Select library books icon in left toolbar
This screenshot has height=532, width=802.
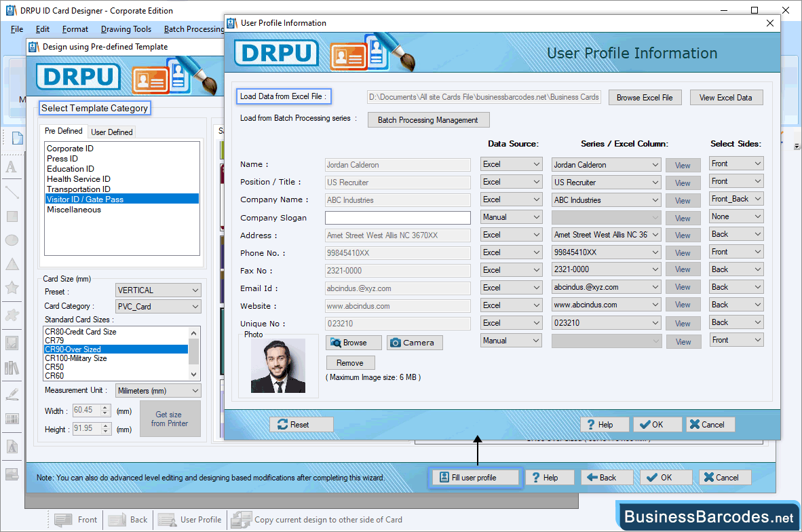click(12, 368)
